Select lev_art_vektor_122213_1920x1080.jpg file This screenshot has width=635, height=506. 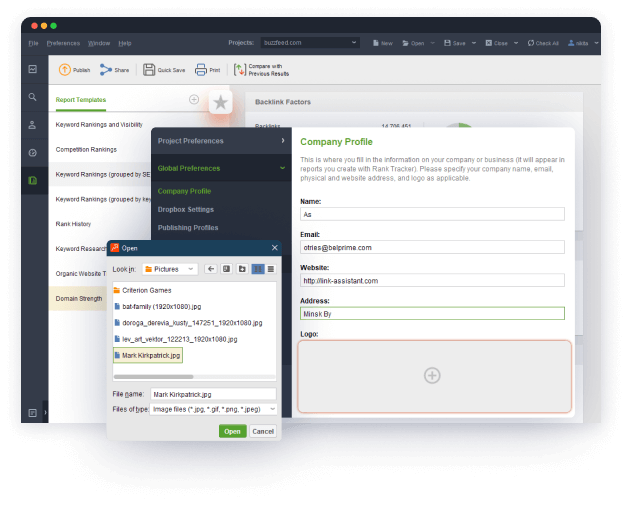(176, 339)
